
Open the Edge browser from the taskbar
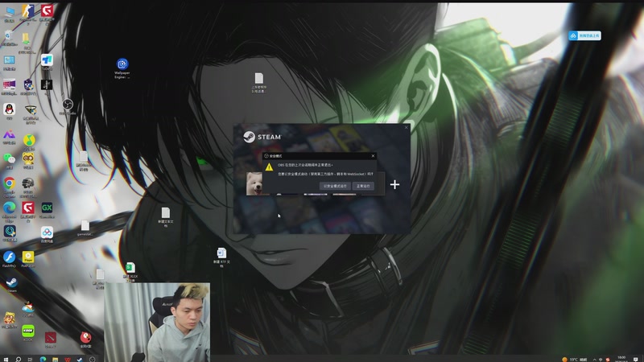[43, 359]
